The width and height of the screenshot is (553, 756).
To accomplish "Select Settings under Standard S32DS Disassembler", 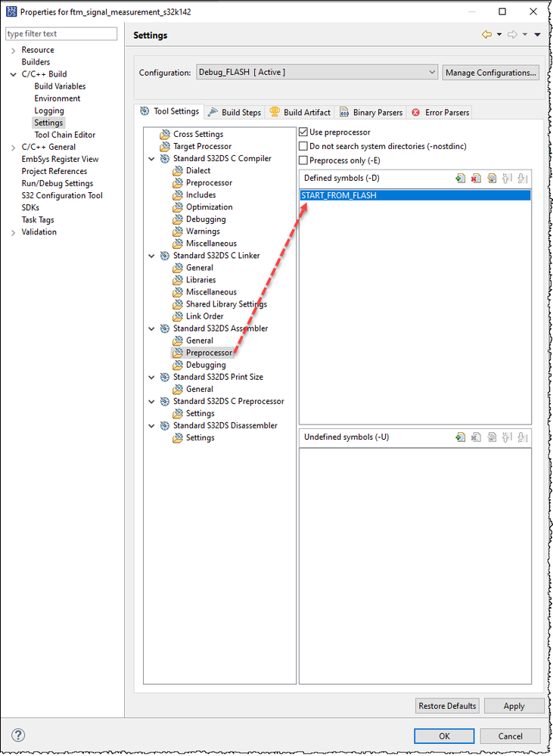I will [x=200, y=438].
